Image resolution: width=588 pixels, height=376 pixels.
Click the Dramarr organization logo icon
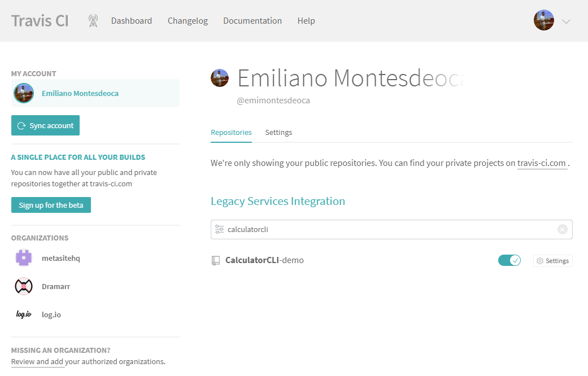coord(24,286)
